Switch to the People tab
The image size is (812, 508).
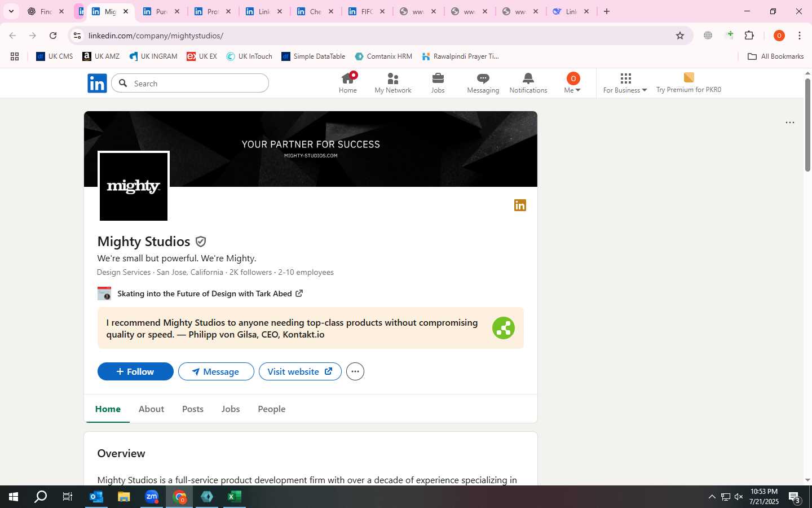point(272,409)
